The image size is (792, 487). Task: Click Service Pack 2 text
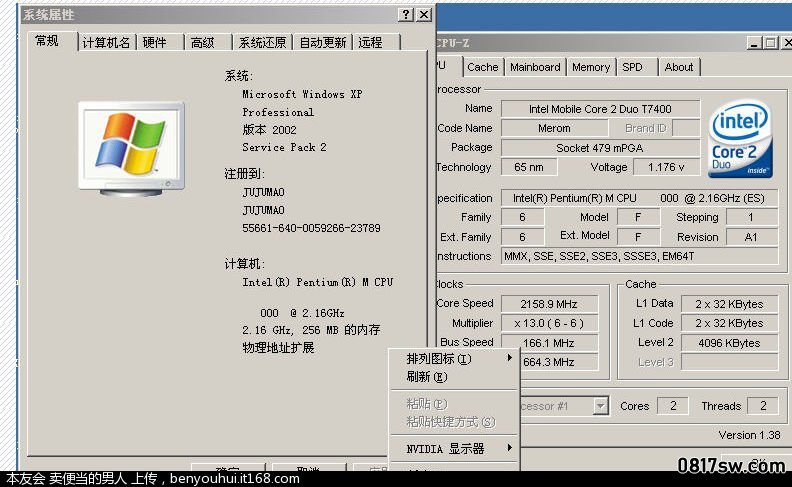(x=284, y=148)
